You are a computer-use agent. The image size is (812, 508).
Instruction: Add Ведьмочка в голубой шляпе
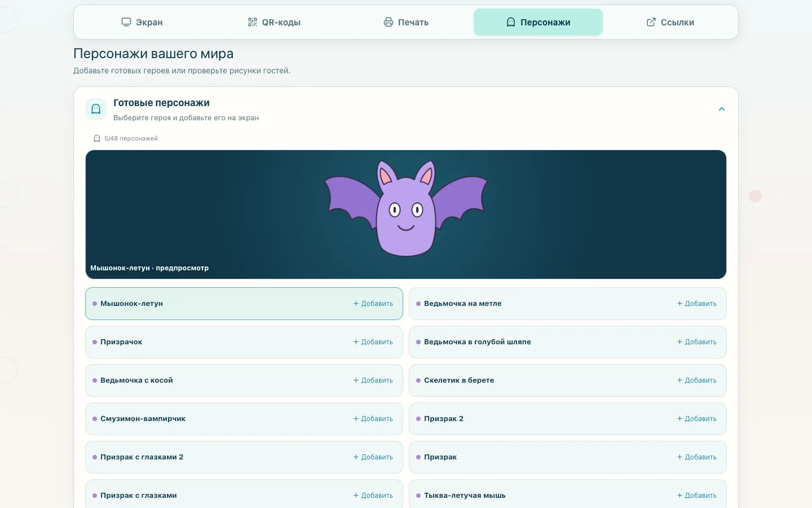(x=697, y=342)
